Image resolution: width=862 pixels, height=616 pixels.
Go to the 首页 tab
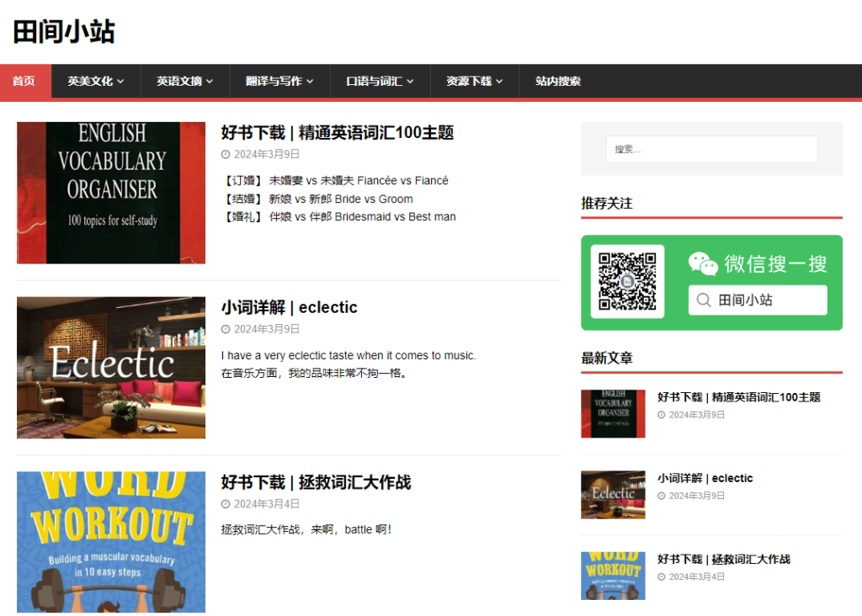point(24,81)
